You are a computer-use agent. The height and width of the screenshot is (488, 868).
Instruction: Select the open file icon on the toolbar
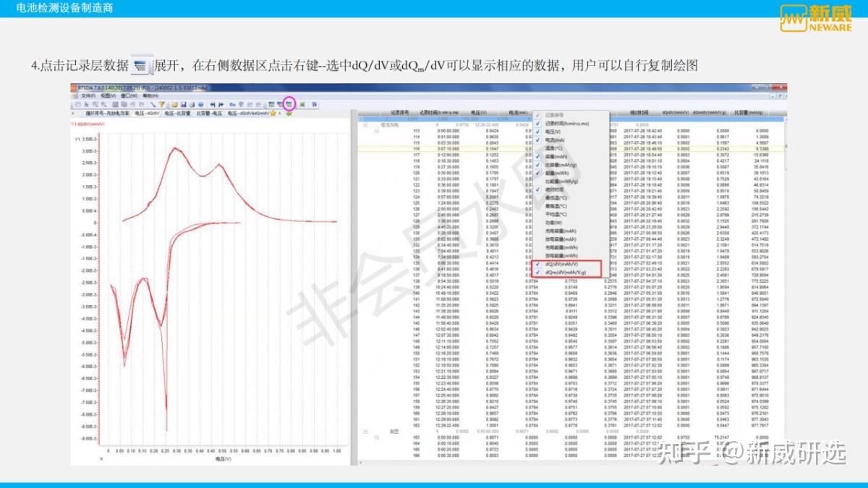coord(174,104)
